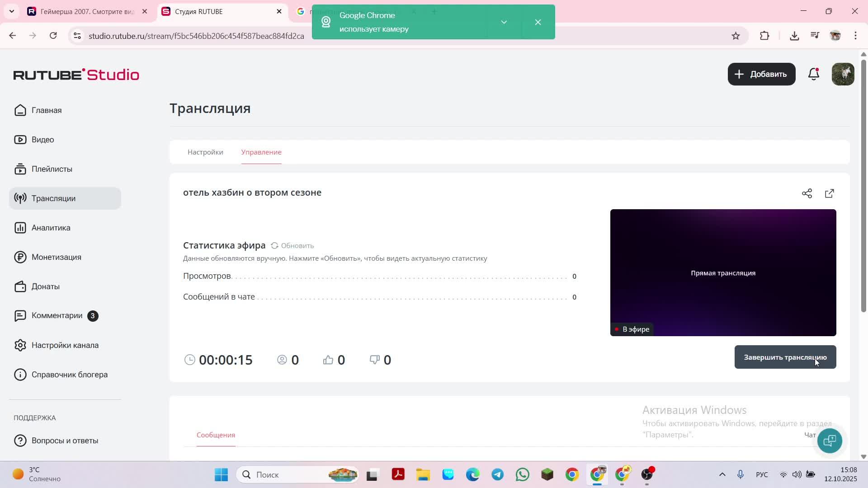This screenshot has width=868, height=488.
Task: Open Донаты section in sidebar
Action: (x=45, y=286)
